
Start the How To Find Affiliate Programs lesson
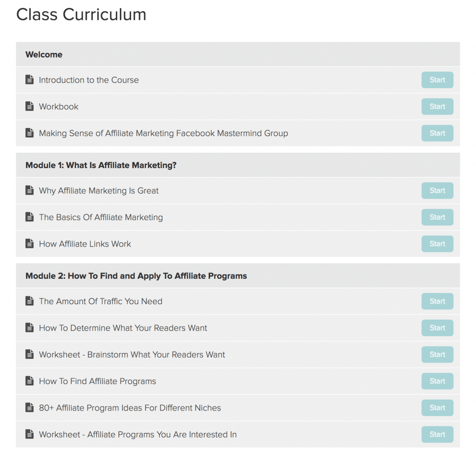pyautogui.click(x=437, y=381)
